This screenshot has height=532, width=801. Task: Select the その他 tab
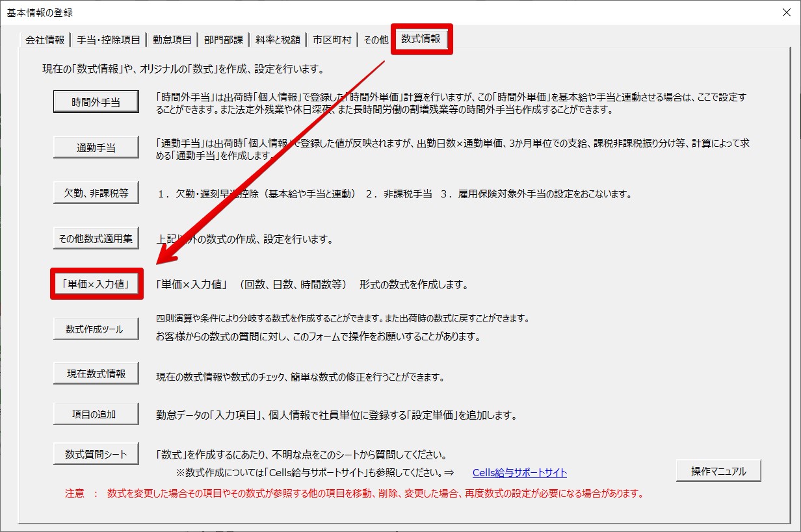376,40
